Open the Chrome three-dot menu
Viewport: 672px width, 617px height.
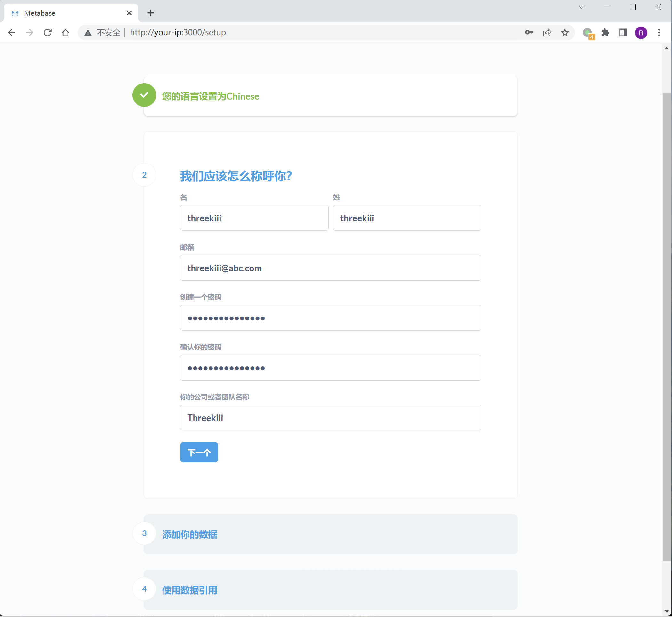tap(659, 32)
